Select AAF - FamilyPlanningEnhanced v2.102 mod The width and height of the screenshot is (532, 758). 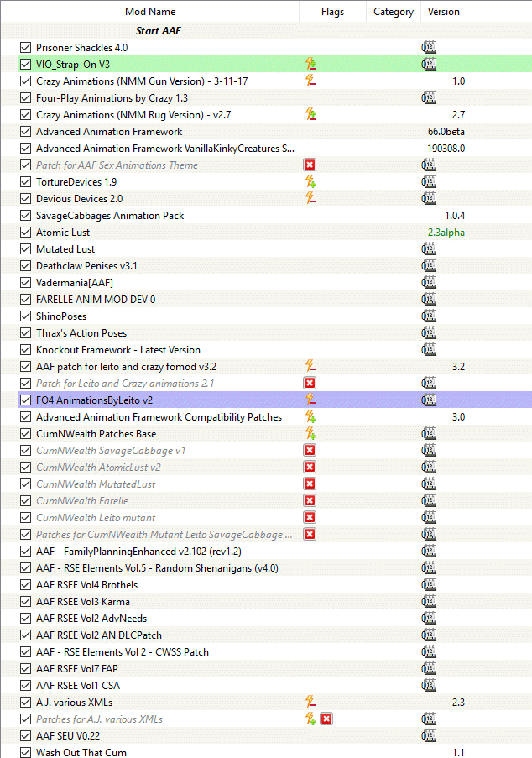[138, 552]
